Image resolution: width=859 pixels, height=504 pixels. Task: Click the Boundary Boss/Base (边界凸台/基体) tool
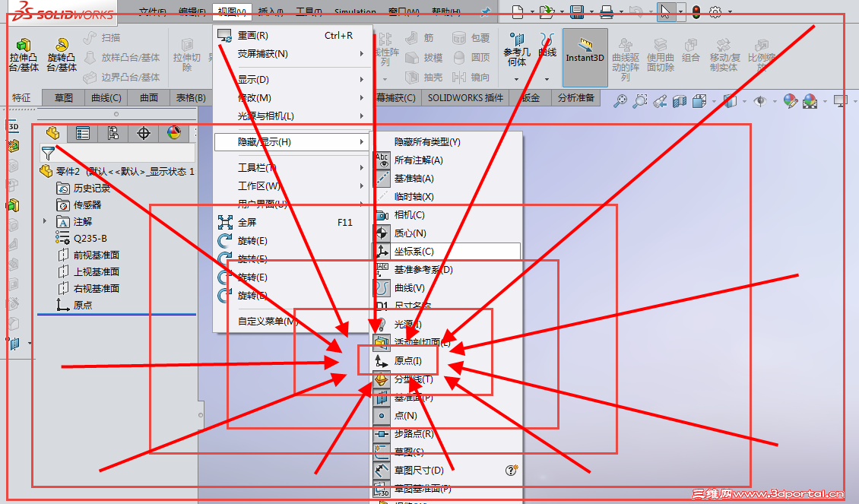pos(122,78)
